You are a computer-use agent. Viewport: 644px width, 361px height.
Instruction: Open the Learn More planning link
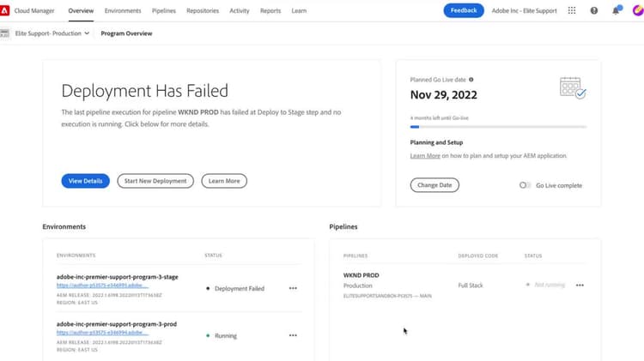point(425,156)
